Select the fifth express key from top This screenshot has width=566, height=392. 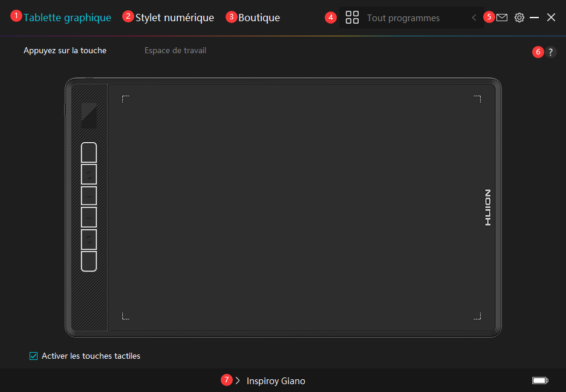pos(89,240)
